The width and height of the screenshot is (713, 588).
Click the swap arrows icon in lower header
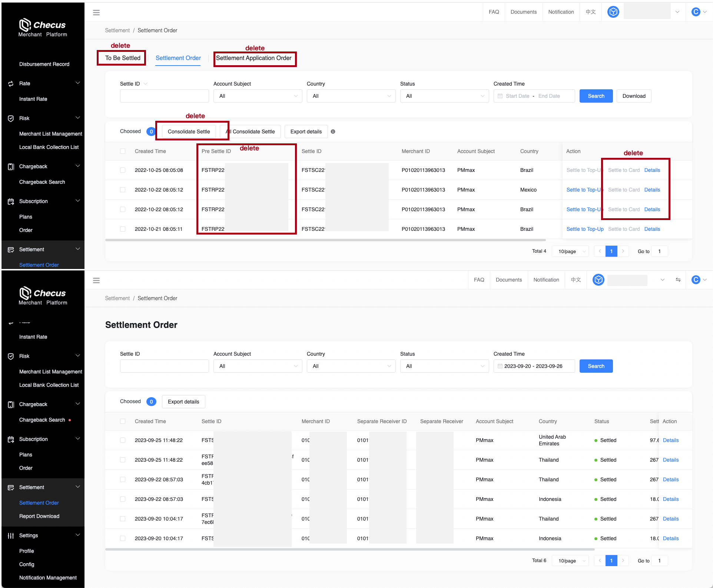[678, 280]
